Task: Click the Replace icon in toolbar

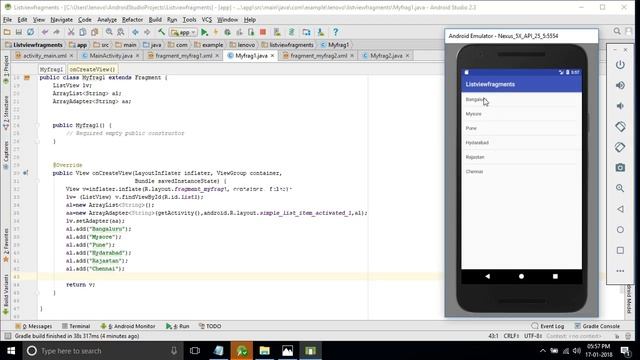Action: [121, 32]
